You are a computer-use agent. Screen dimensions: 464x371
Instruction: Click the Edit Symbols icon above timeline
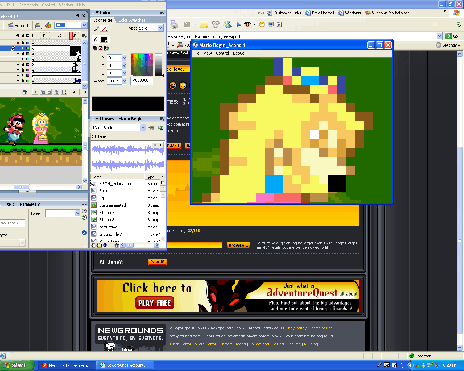click(48, 25)
